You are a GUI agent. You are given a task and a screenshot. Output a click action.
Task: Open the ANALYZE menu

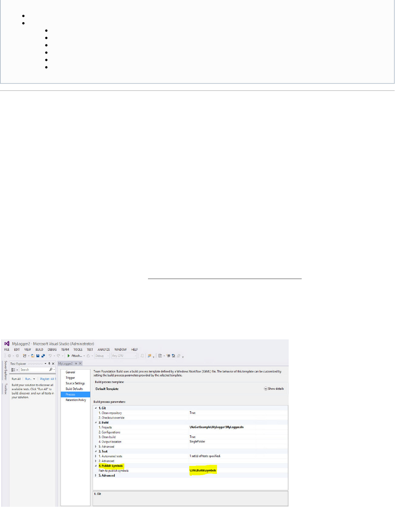point(104,349)
